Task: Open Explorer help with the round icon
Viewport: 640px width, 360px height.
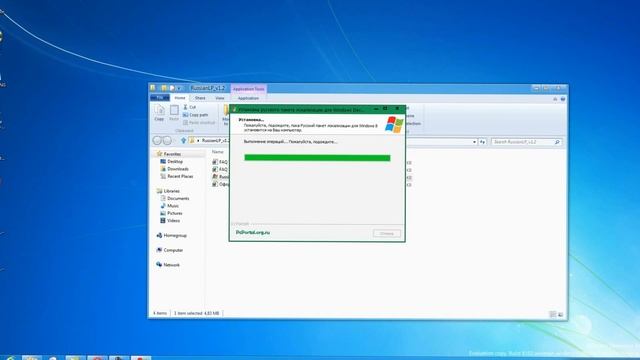Action: (x=563, y=99)
